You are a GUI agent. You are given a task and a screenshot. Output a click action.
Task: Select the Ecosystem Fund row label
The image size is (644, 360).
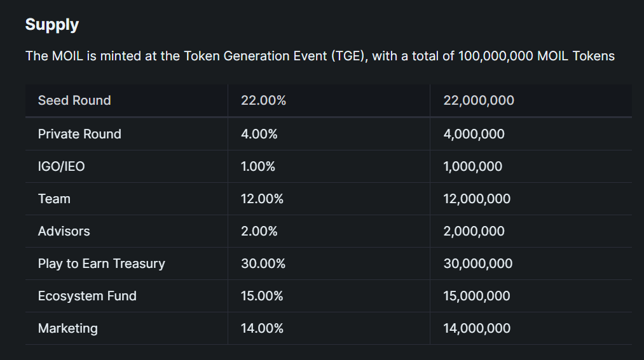pos(87,296)
